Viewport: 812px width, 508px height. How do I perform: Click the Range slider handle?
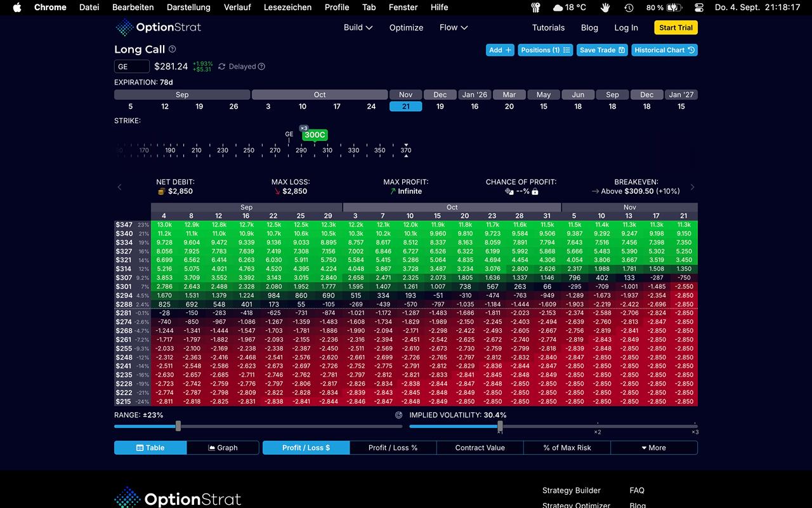[178, 426]
